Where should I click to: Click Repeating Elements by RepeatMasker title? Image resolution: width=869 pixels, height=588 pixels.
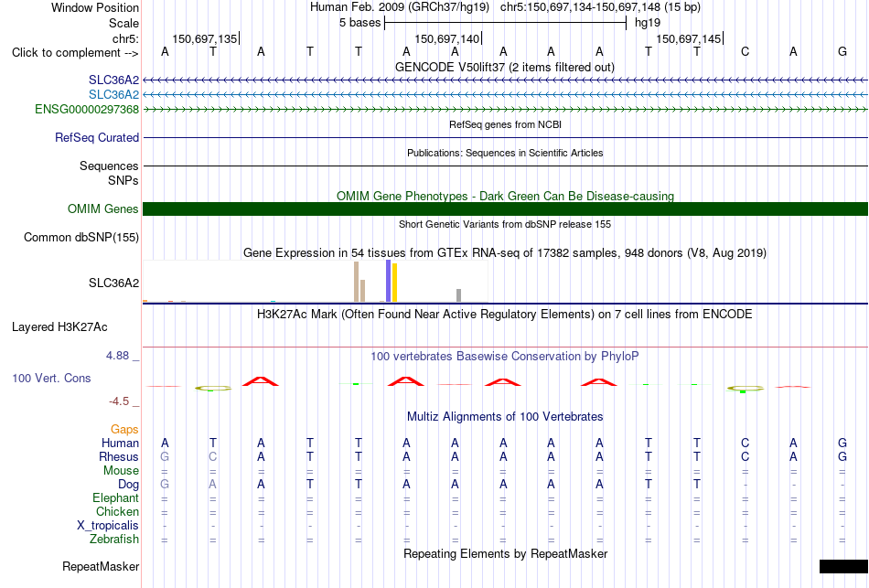505,553
